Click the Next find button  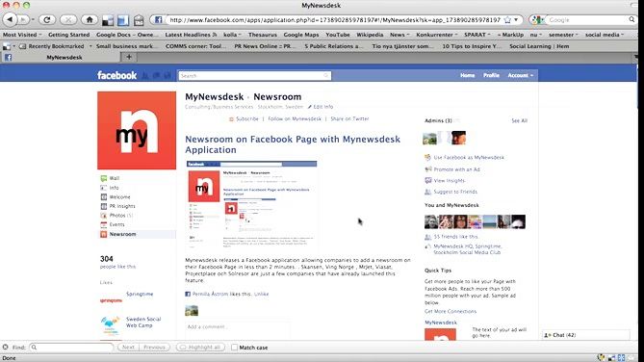point(128,348)
